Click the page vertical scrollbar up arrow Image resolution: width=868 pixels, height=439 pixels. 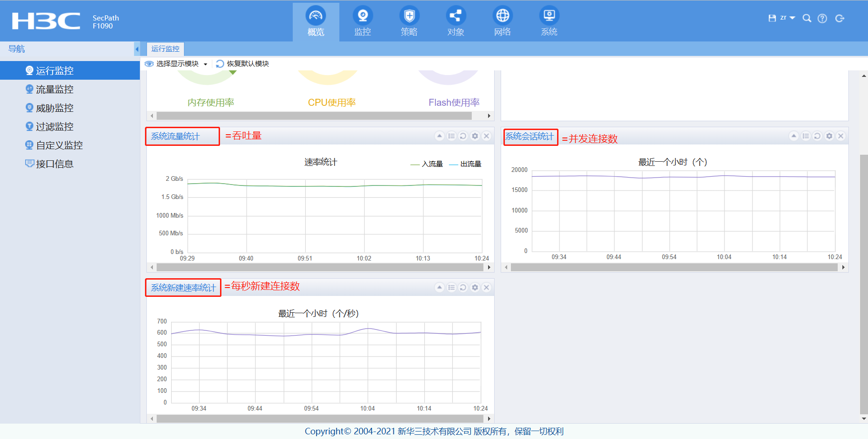point(864,75)
